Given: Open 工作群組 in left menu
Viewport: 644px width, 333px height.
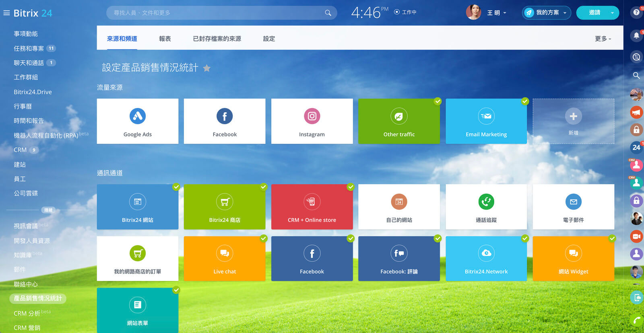Looking at the screenshot, I should 26,77.
